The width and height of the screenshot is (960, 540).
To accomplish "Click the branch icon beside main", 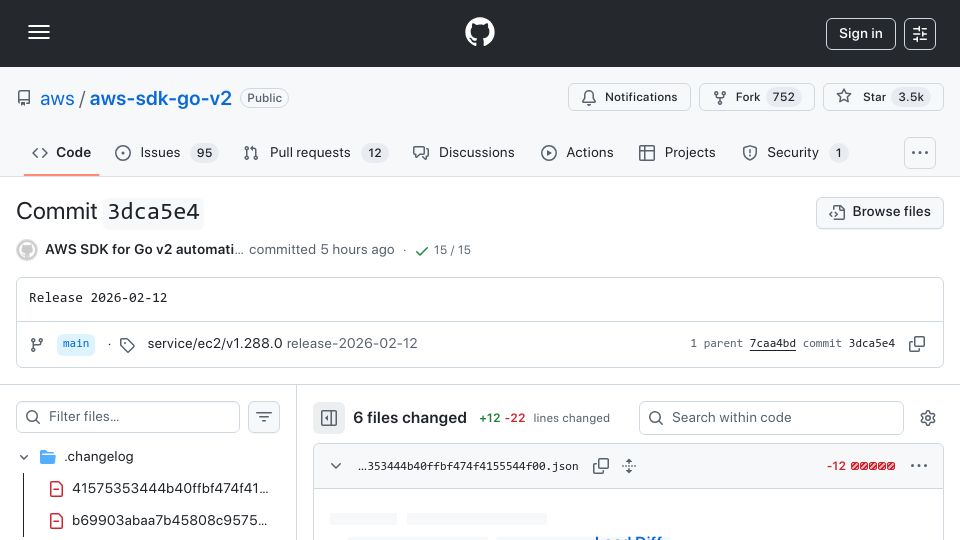I will [37, 345].
